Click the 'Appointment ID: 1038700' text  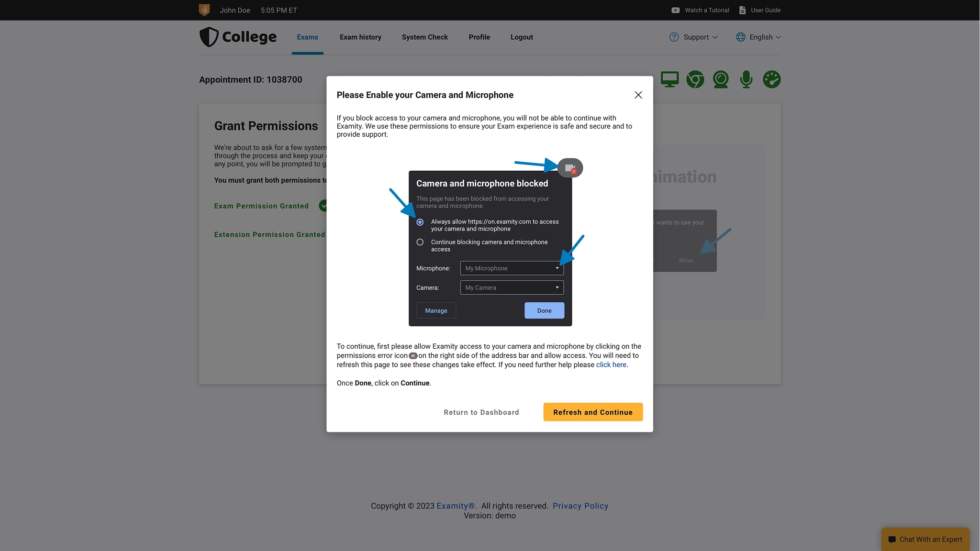[x=251, y=79]
